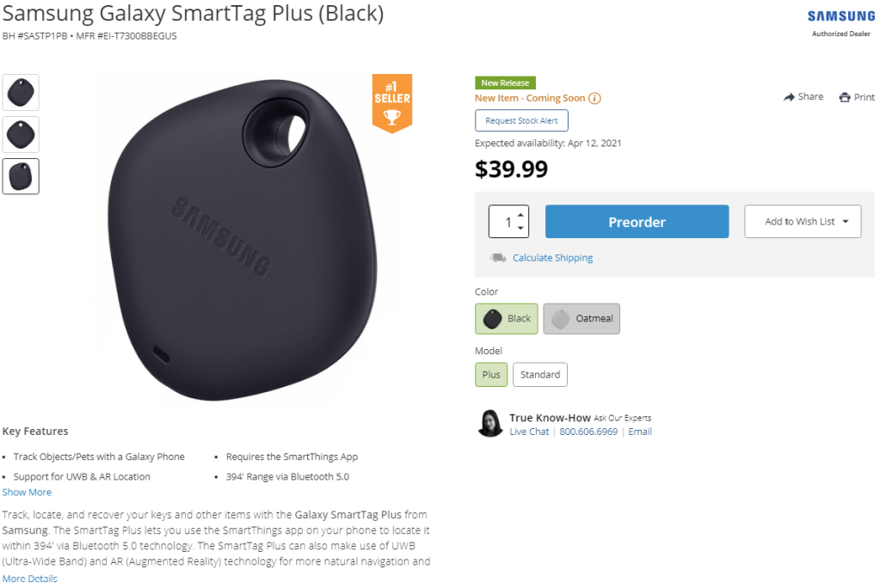Select the first product thumbnail image
Screen dimensions: 880x588
click(21, 92)
